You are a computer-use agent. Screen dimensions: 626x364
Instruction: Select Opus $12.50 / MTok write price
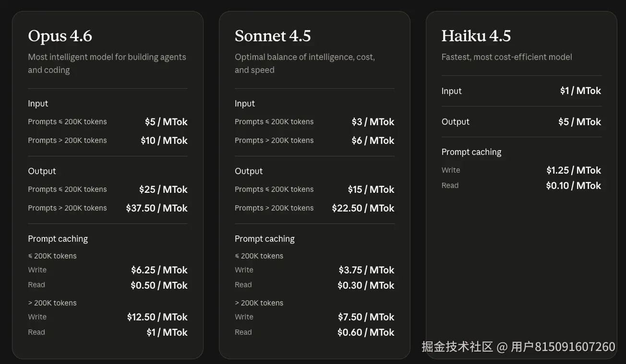(157, 317)
